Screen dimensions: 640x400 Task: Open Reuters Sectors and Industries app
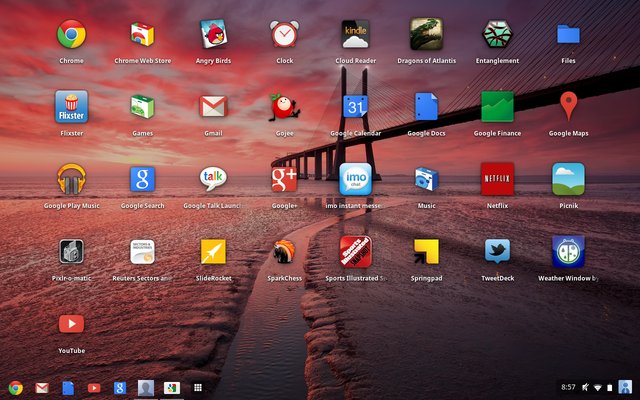[x=142, y=251]
